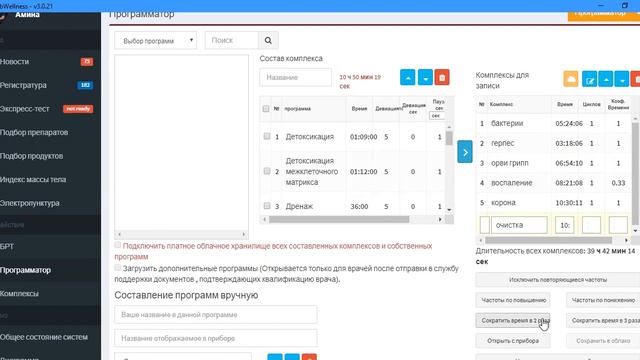This screenshot has height=360, width=640.
Task: Click the orange cloud icon
Action: click(571, 78)
